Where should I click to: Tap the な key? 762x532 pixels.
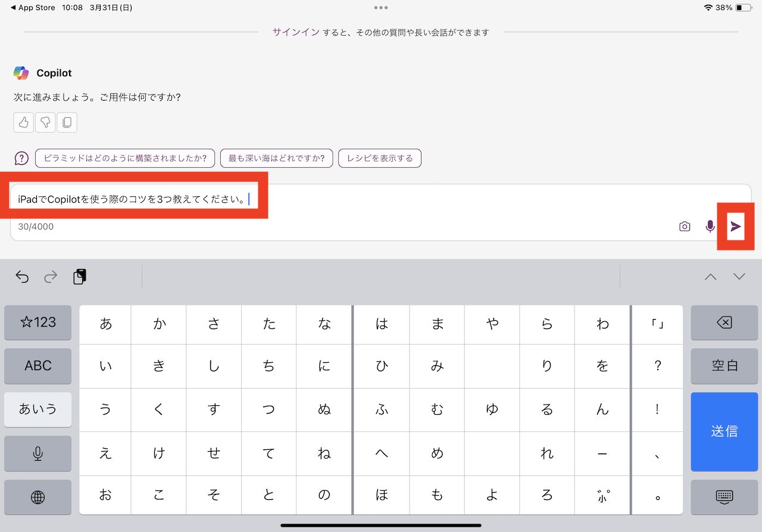(324, 324)
